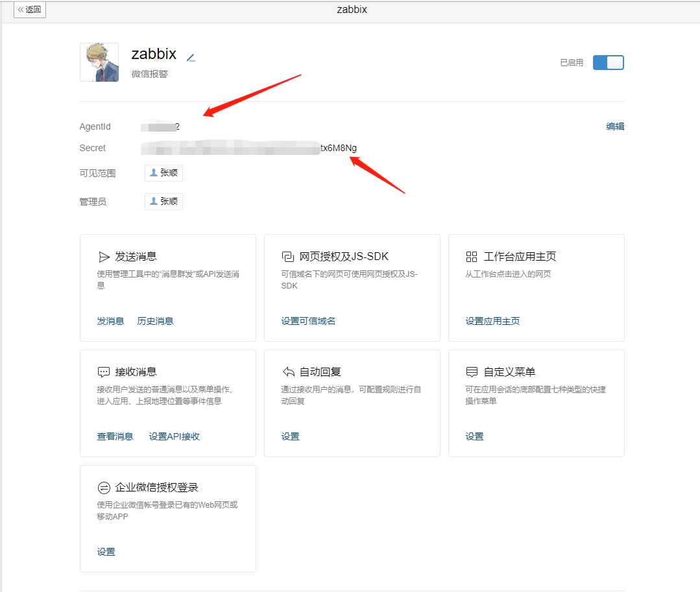Click the 自定义菜单 card title
700x592 pixels.
tap(509, 372)
